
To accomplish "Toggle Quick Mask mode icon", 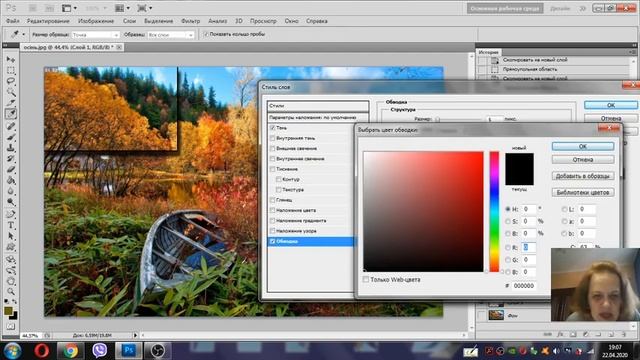I will coord(11,327).
